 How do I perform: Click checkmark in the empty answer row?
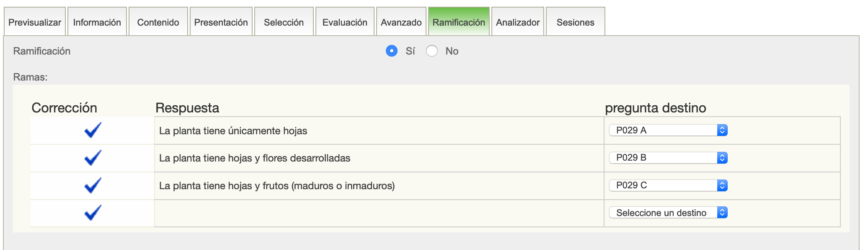(93, 213)
